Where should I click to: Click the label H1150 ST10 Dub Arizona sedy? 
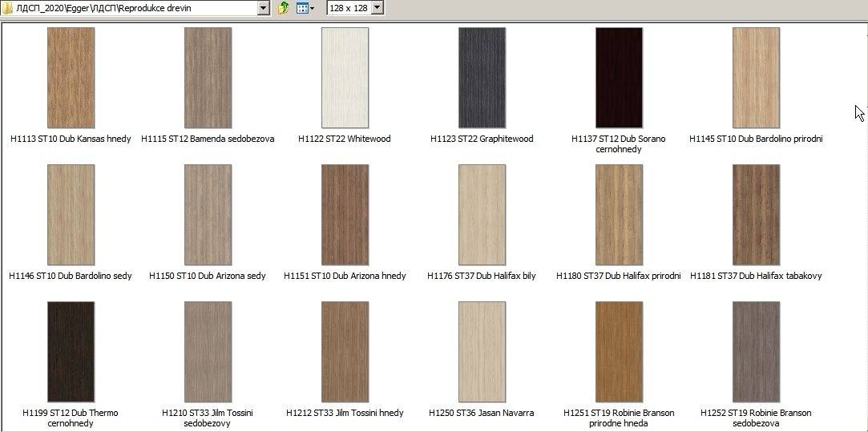208,276
